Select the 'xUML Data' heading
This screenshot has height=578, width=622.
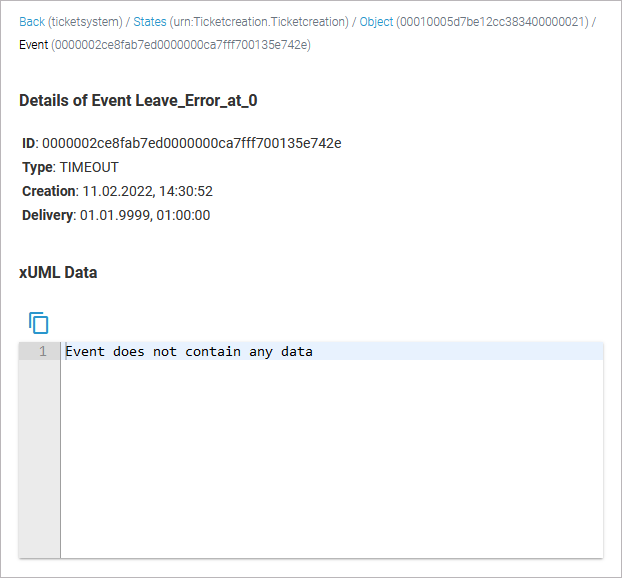tap(58, 273)
